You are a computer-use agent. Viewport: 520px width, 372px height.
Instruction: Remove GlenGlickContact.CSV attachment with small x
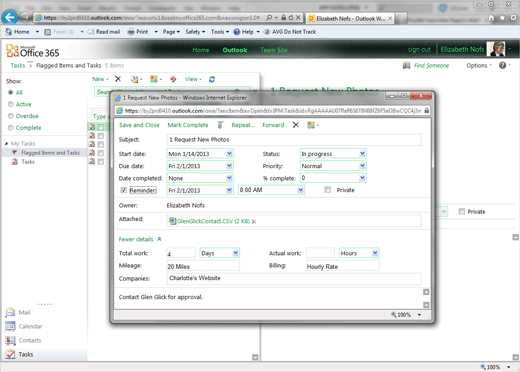click(x=254, y=221)
